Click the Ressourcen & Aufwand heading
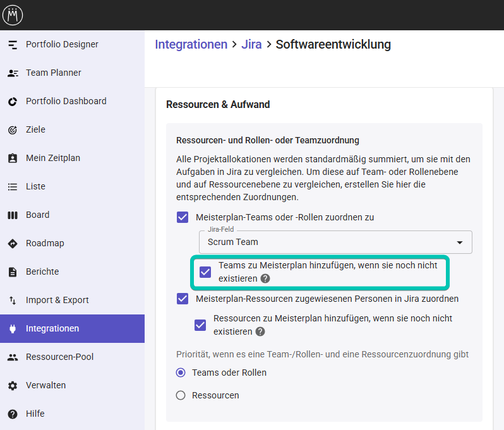 218,105
